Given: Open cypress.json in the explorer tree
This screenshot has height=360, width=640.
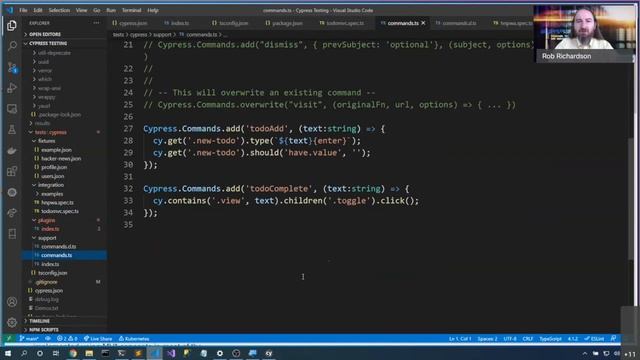Looking at the screenshot, I should (48, 291).
